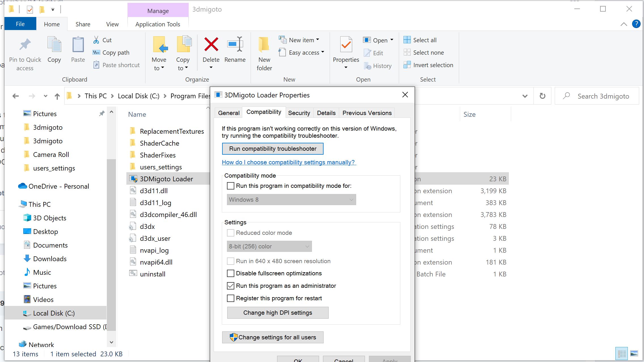Viewport: 644px width, 362px height.
Task: Open the Windows 8 compatibility dropdown
Action: pos(291,199)
